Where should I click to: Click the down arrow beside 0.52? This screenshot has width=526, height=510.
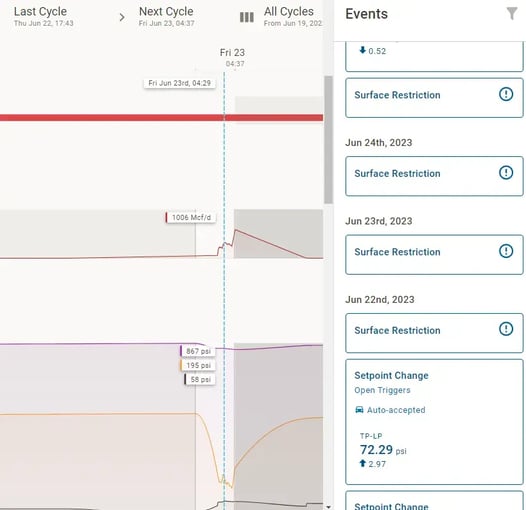362,50
